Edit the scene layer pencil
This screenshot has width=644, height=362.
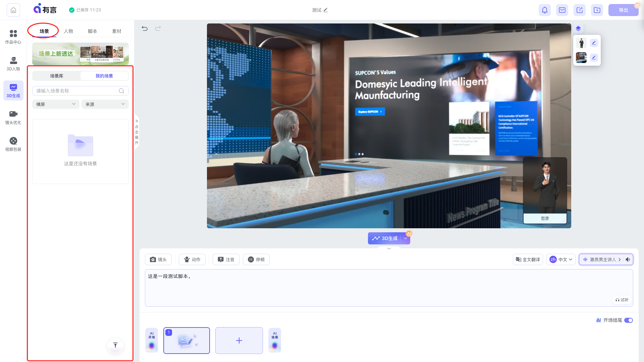point(594,58)
